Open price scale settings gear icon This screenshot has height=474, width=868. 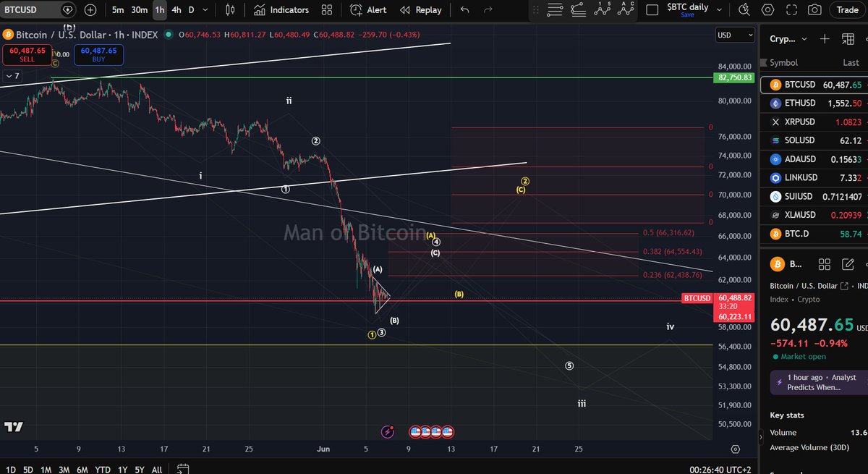click(x=735, y=449)
